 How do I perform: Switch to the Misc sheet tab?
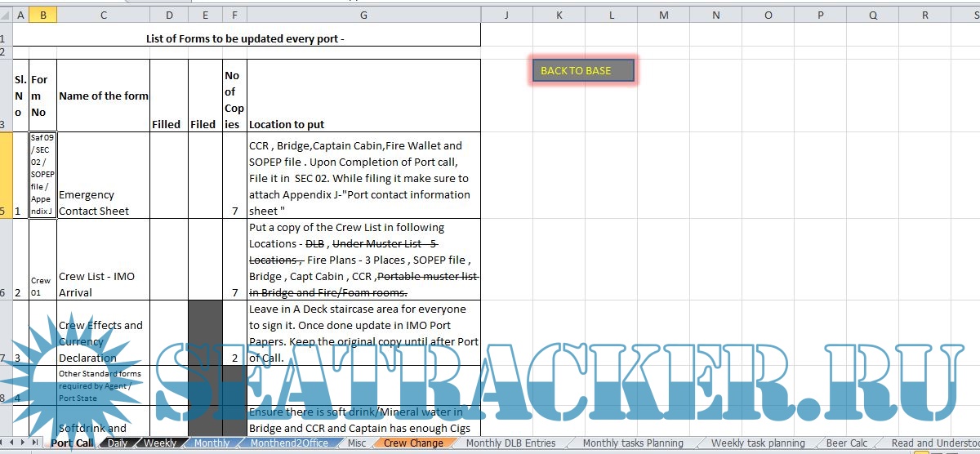pyautogui.click(x=356, y=443)
